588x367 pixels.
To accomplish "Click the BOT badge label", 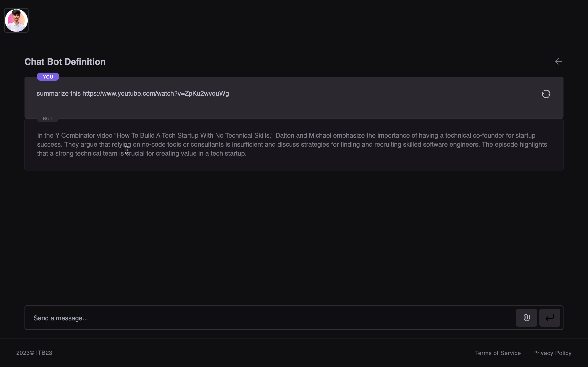I will click(48, 119).
